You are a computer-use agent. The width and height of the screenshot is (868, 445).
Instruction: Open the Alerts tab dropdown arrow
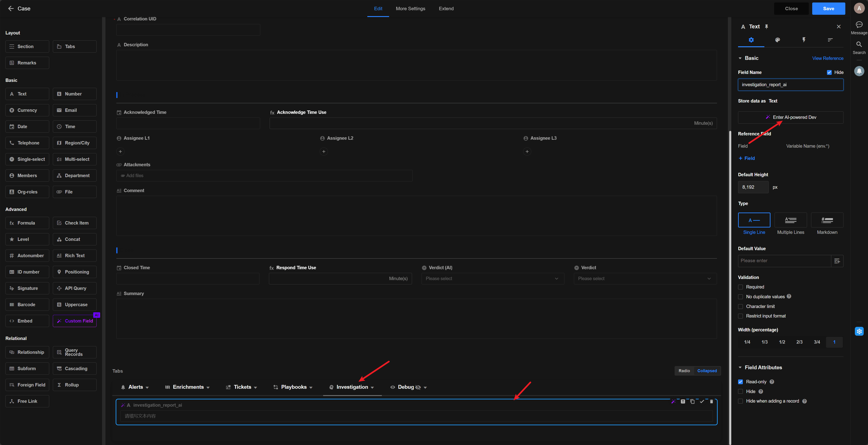coord(147,388)
